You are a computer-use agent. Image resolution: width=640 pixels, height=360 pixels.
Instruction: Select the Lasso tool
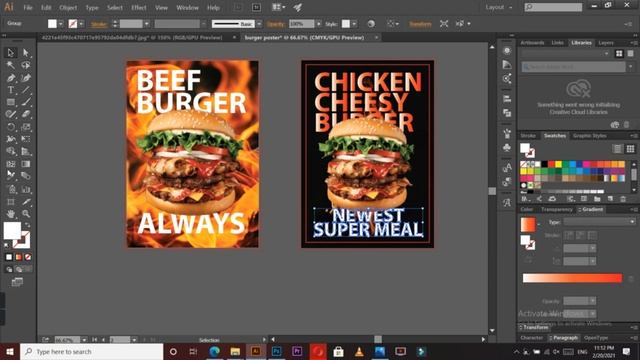click(x=26, y=65)
